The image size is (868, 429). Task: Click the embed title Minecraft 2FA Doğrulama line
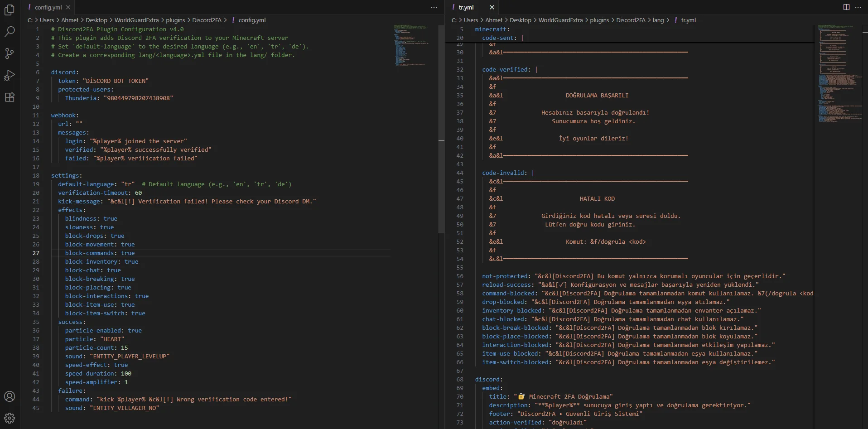pyautogui.click(x=550, y=396)
